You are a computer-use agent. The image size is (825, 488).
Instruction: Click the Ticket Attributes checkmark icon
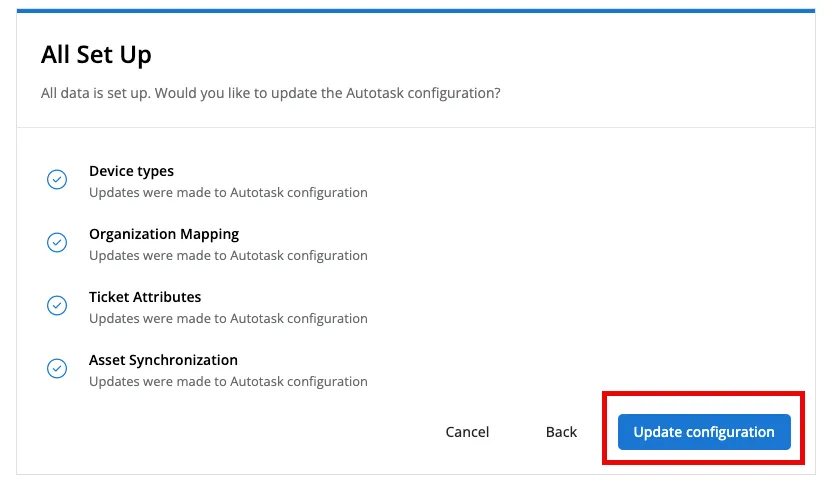point(57,306)
